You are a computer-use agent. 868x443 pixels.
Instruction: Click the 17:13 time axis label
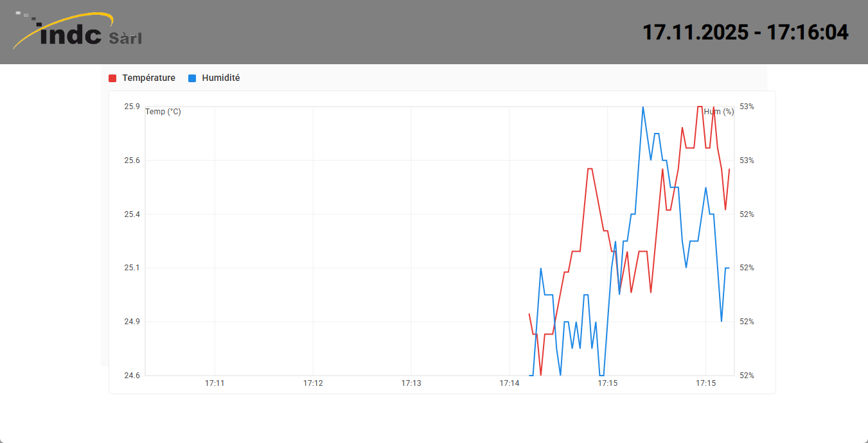[x=411, y=383]
